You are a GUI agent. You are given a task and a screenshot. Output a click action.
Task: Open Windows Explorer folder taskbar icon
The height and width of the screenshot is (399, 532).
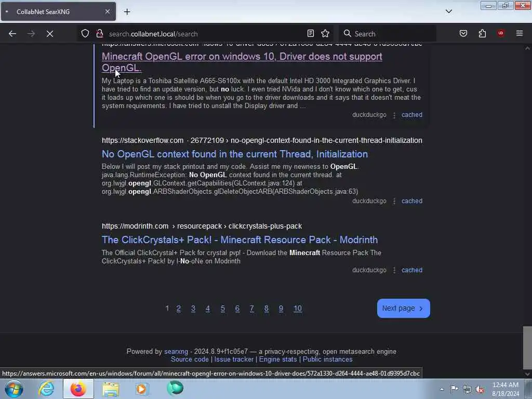[111, 389]
